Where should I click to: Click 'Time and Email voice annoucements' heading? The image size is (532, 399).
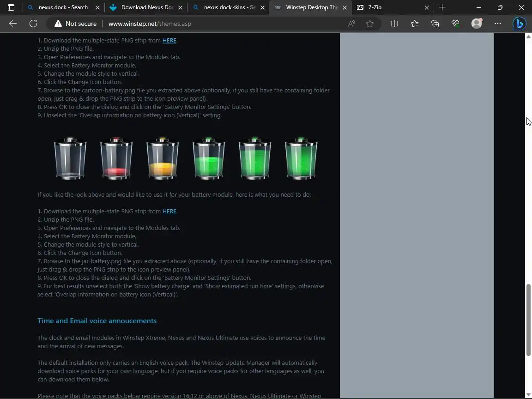[x=97, y=320]
